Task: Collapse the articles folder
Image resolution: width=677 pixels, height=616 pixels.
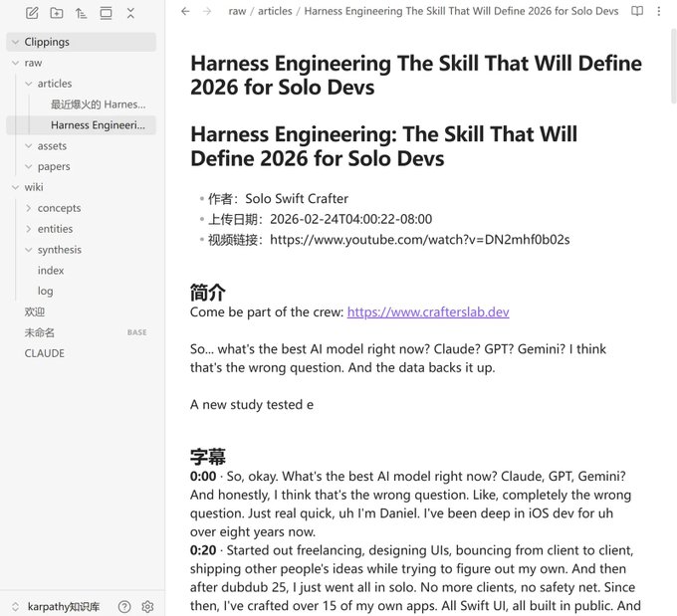Action: [29, 84]
